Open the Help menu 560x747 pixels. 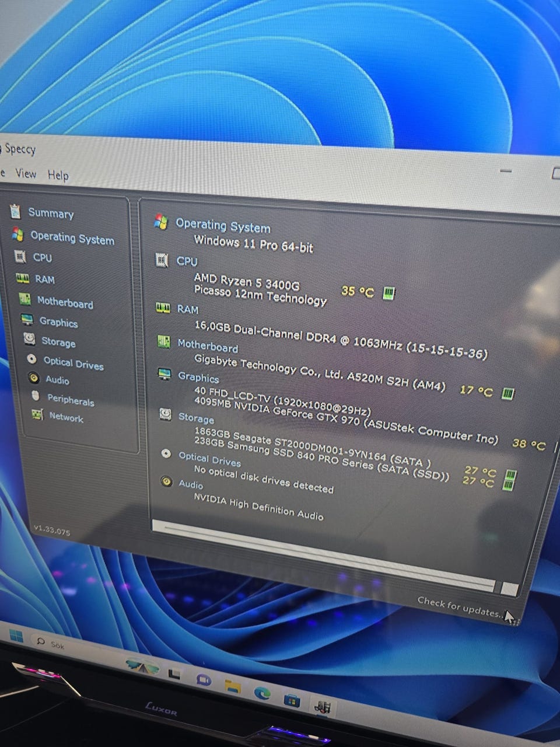[58, 175]
